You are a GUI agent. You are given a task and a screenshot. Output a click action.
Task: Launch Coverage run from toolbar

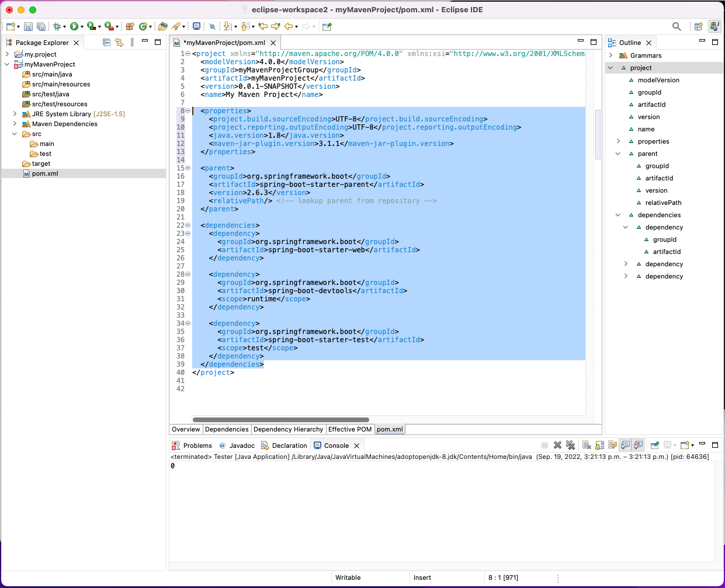point(91,26)
